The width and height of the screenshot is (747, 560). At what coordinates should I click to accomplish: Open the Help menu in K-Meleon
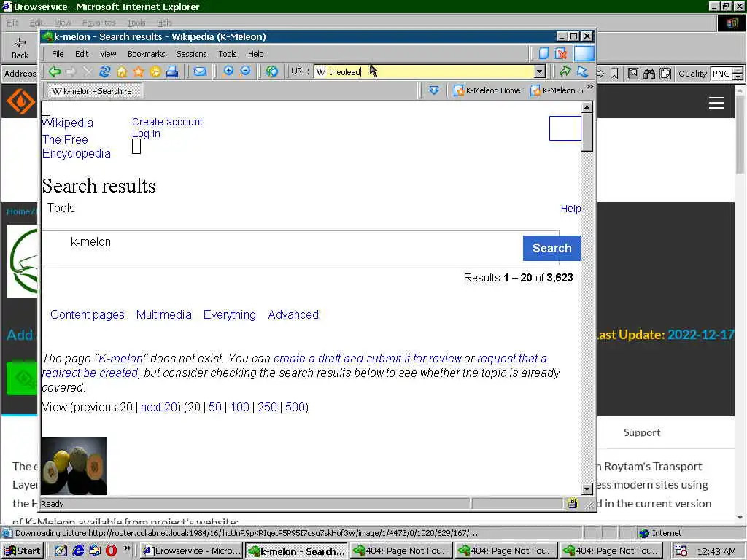256,54
